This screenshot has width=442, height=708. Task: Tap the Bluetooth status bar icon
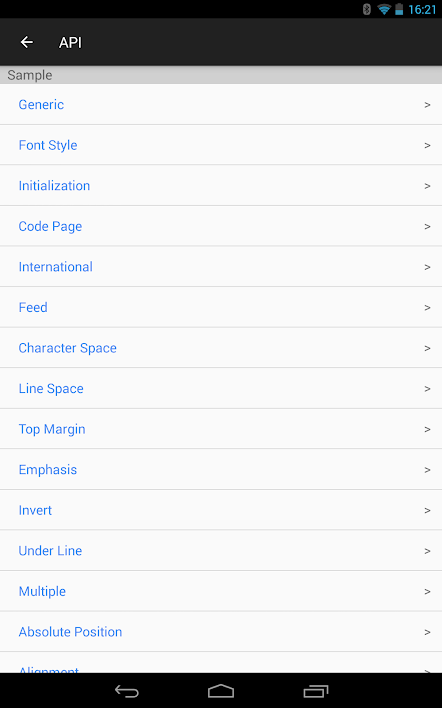pyautogui.click(x=367, y=9)
